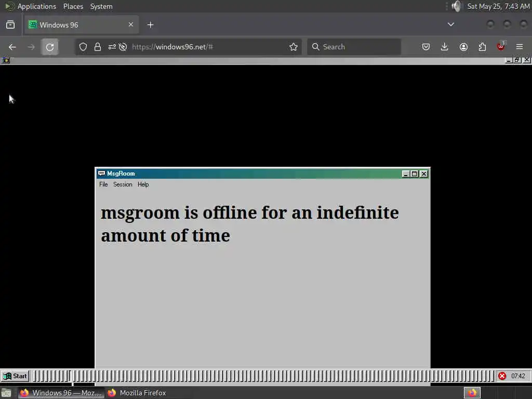Open the site permissions icon in address bar
This screenshot has height=399, width=532.
pos(112,47)
